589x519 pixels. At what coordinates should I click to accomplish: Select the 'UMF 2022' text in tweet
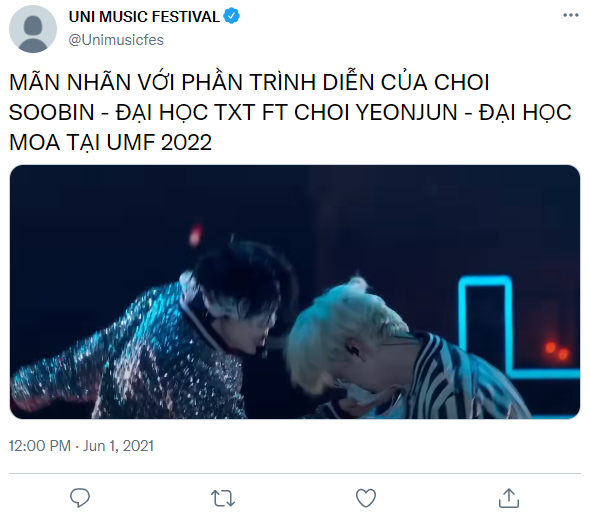(159, 142)
